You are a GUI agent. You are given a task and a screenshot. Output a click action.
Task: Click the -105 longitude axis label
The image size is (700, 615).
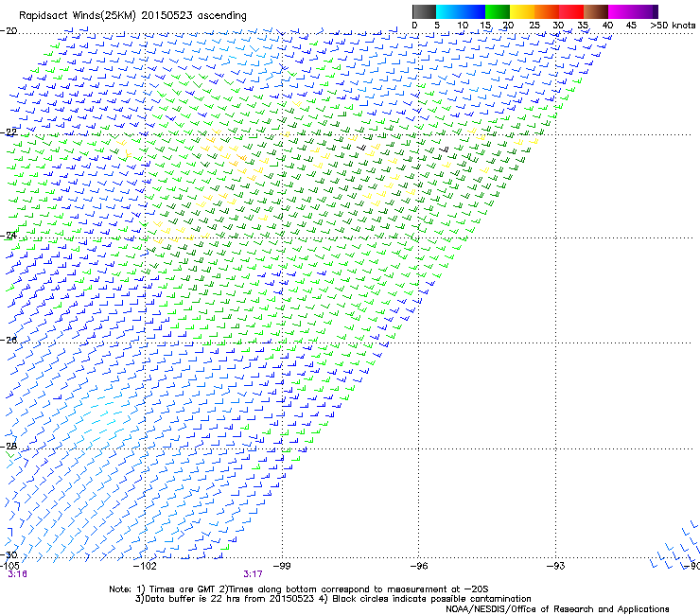point(9,566)
